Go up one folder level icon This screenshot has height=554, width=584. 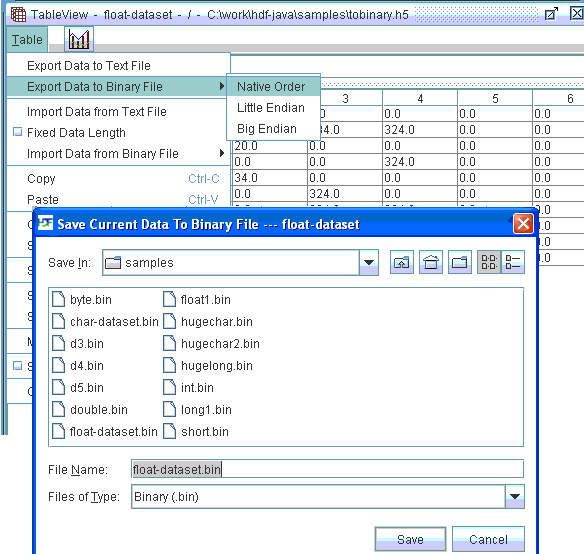(402, 262)
